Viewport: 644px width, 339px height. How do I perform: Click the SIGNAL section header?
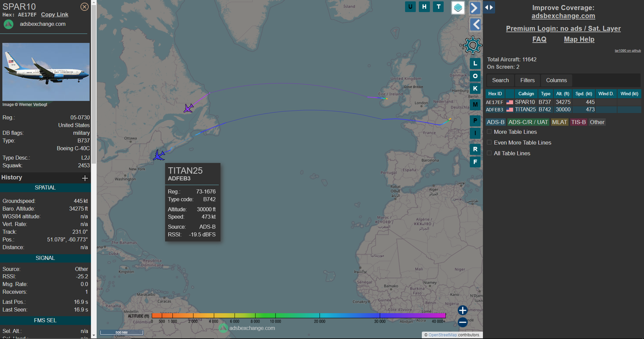pyautogui.click(x=45, y=258)
